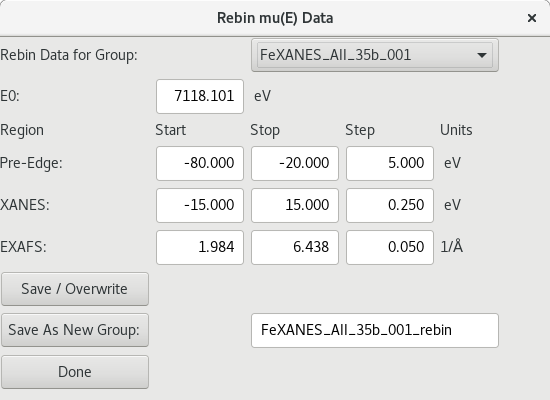Edit the XANES Step field
This screenshot has width=550, height=400.
tap(390, 205)
